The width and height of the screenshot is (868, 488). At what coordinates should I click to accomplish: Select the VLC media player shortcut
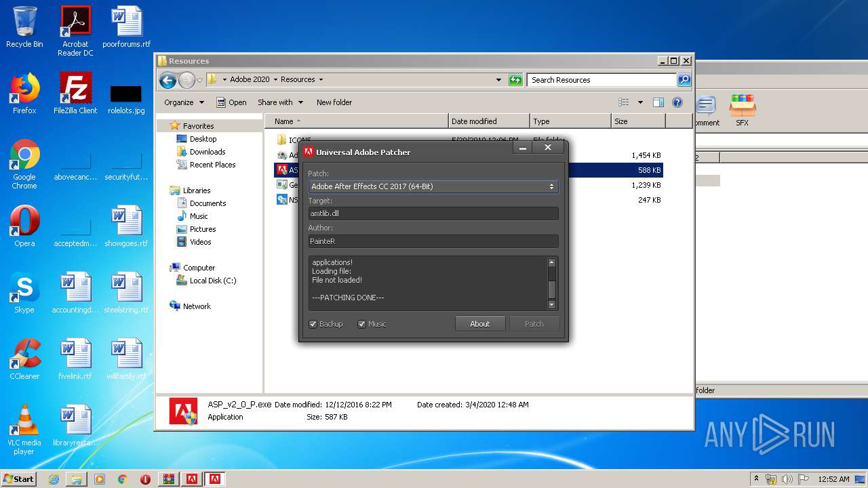tap(24, 430)
